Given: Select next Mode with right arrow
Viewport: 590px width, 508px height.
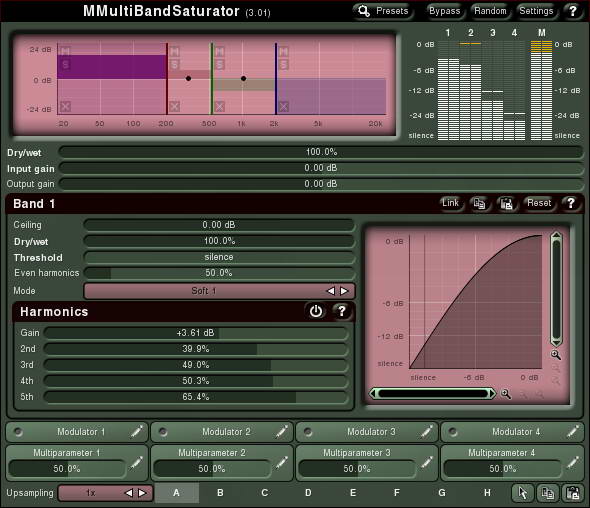Looking at the screenshot, I should click(344, 291).
